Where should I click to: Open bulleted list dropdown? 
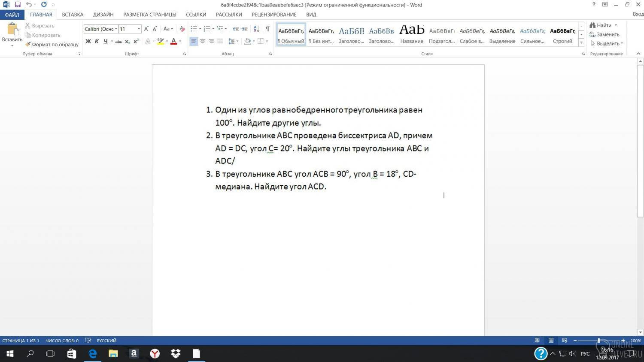[x=200, y=29]
